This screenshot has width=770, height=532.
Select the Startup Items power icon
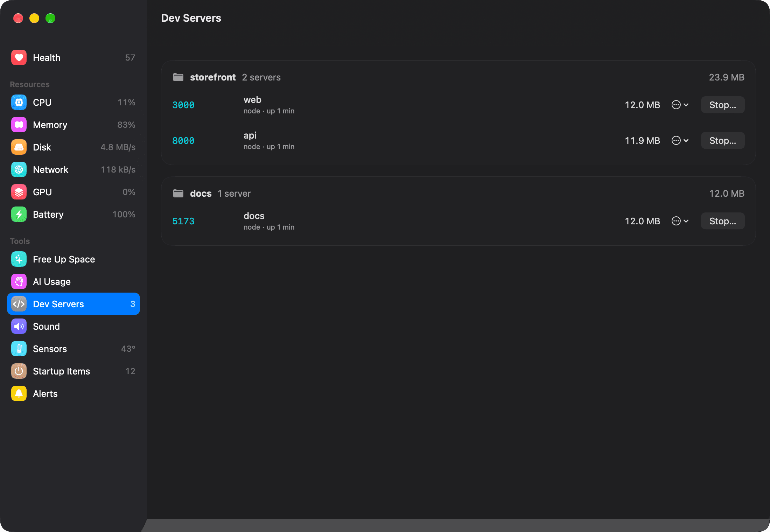pos(19,371)
